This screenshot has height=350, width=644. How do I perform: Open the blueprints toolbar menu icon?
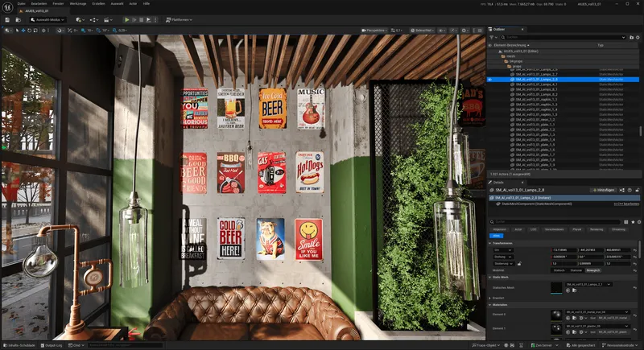coord(94,19)
